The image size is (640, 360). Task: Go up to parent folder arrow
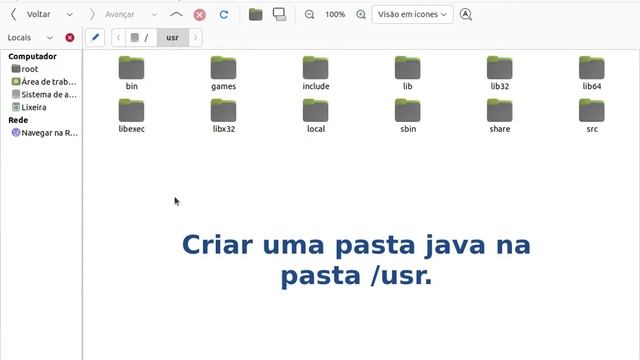pos(176,15)
